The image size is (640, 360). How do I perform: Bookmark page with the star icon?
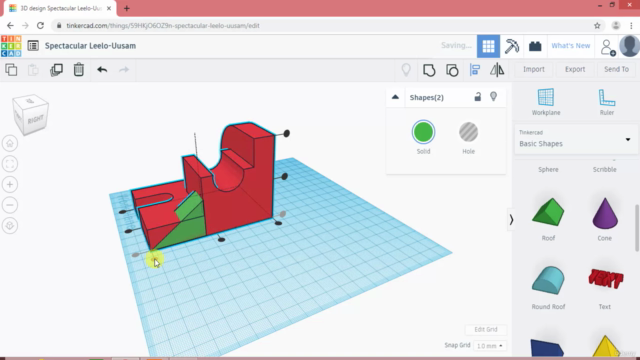[x=597, y=26]
